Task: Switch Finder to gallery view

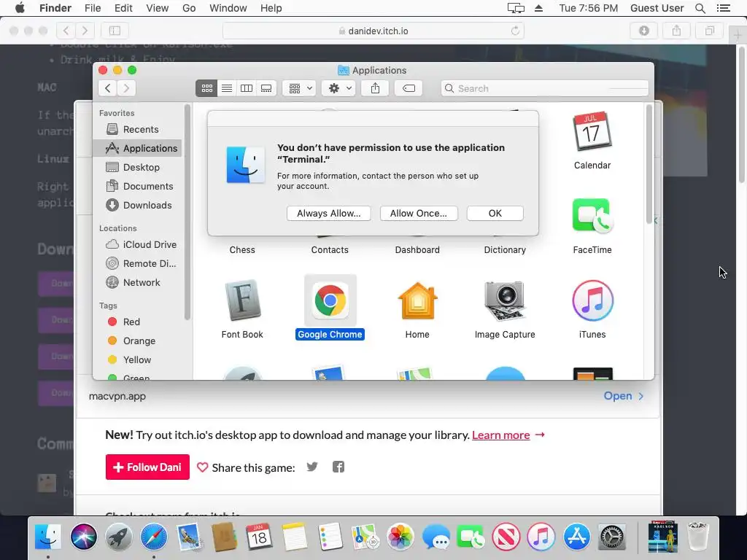Action: (x=266, y=88)
